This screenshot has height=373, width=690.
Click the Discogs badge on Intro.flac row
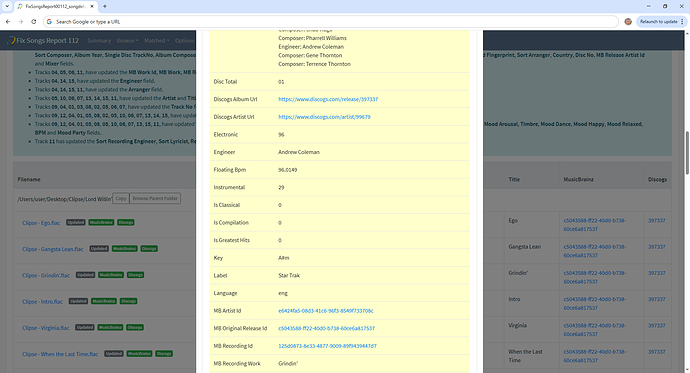[128, 301]
